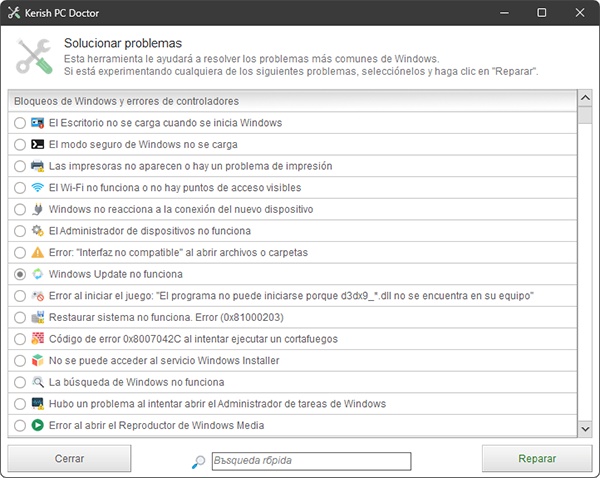The image size is (600, 478).
Task: Click text 'El Administrador de dispositivos no funciona'
Action: coord(150,231)
